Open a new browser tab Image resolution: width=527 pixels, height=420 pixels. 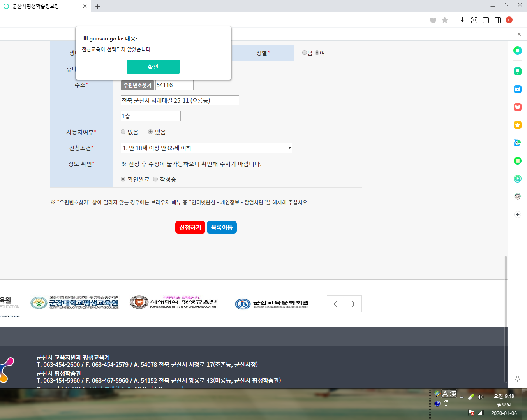(x=98, y=7)
